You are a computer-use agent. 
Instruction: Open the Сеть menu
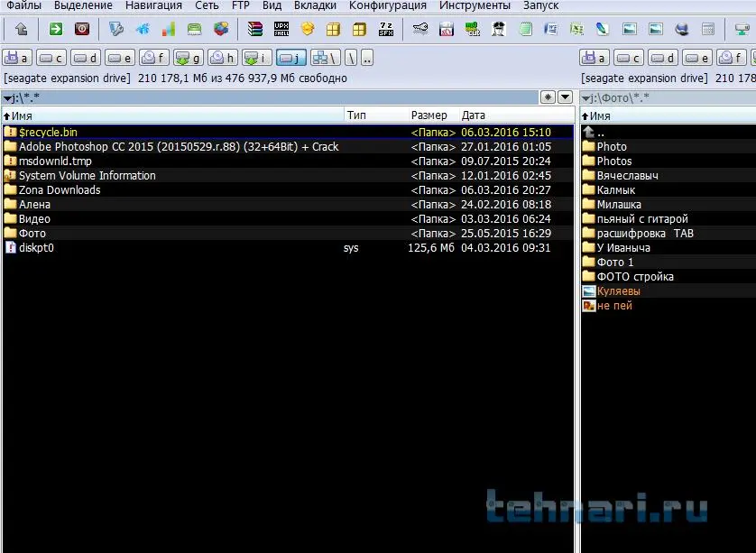(x=207, y=5)
